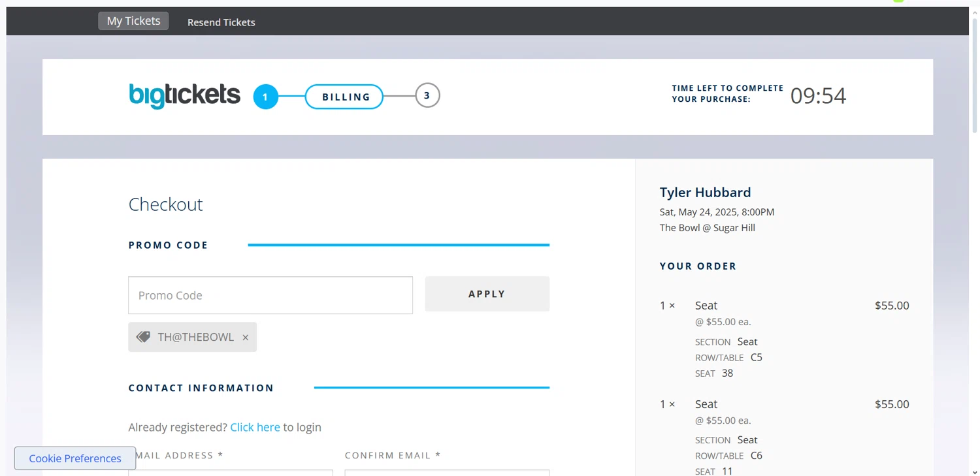Select seat number 38

[x=728, y=373]
